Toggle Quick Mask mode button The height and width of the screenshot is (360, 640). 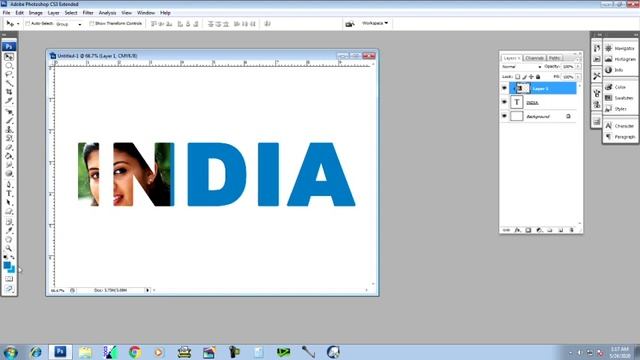point(9,279)
